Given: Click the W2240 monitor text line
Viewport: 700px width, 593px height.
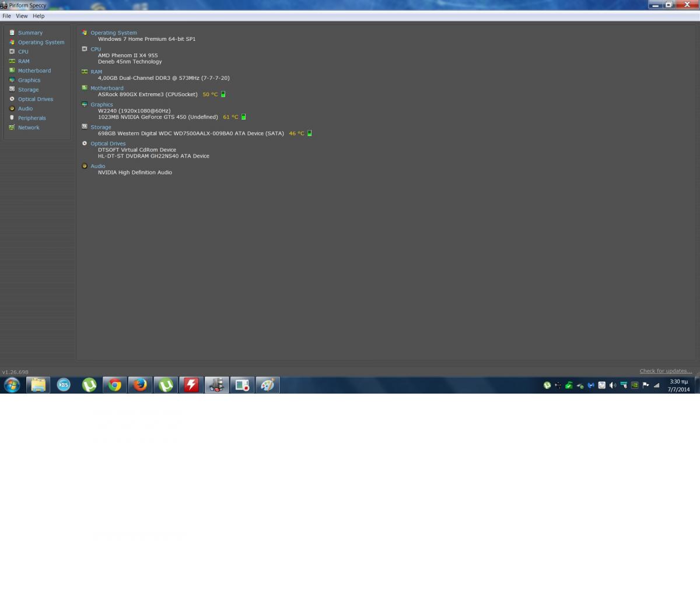Looking at the screenshot, I should click(134, 111).
